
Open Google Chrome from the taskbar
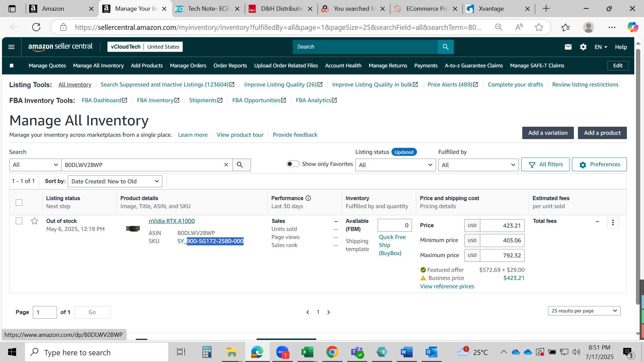(x=332, y=352)
